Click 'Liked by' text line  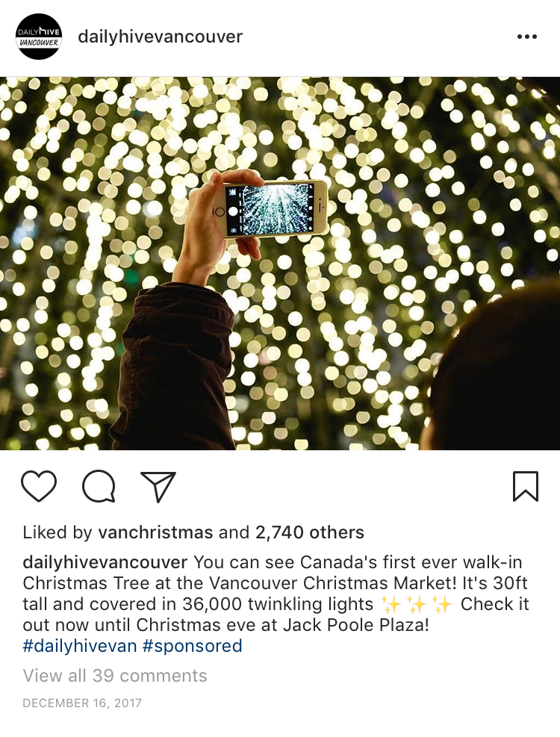click(193, 532)
